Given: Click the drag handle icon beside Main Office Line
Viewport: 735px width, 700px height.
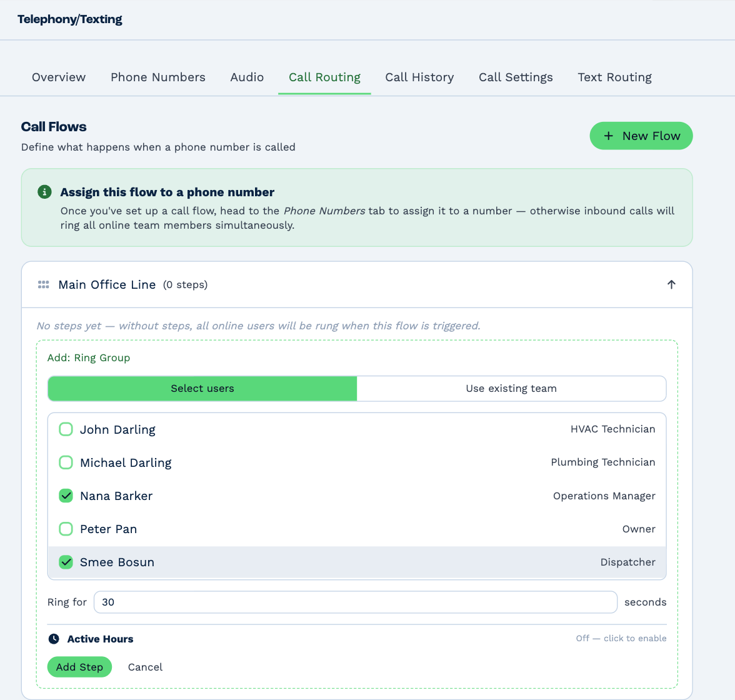Looking at the screenshot, I should tap(44, 284).
